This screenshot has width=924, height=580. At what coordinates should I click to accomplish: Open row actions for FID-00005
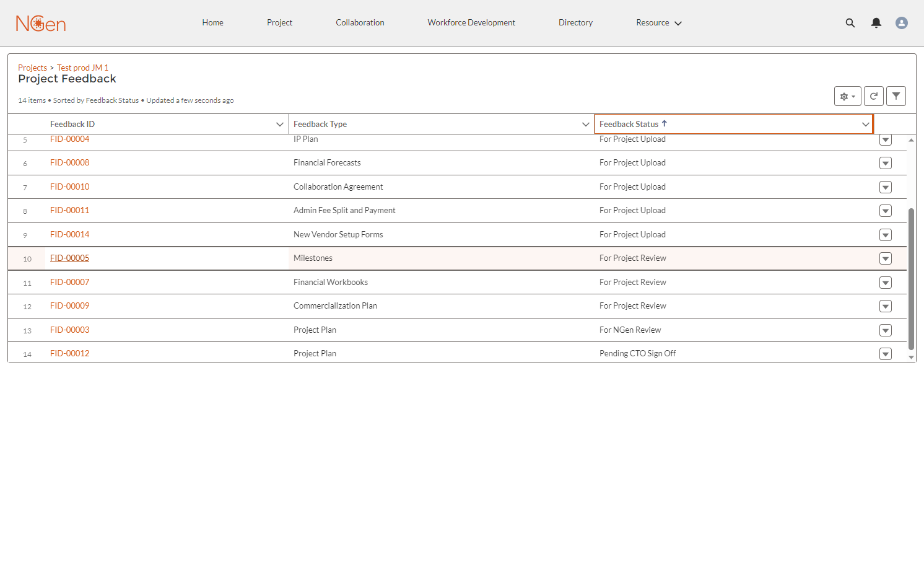pos(886,258)
